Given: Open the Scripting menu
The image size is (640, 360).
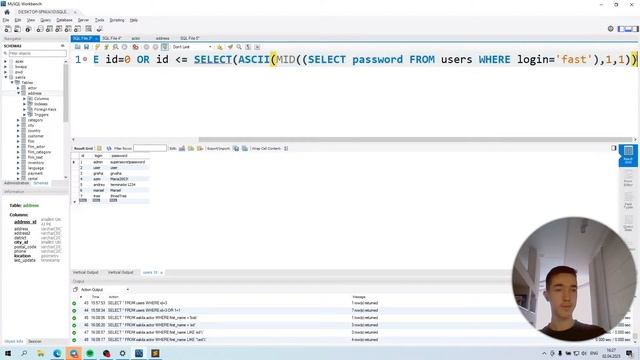Looking at the screenshot, I should (x=117, y=20).
